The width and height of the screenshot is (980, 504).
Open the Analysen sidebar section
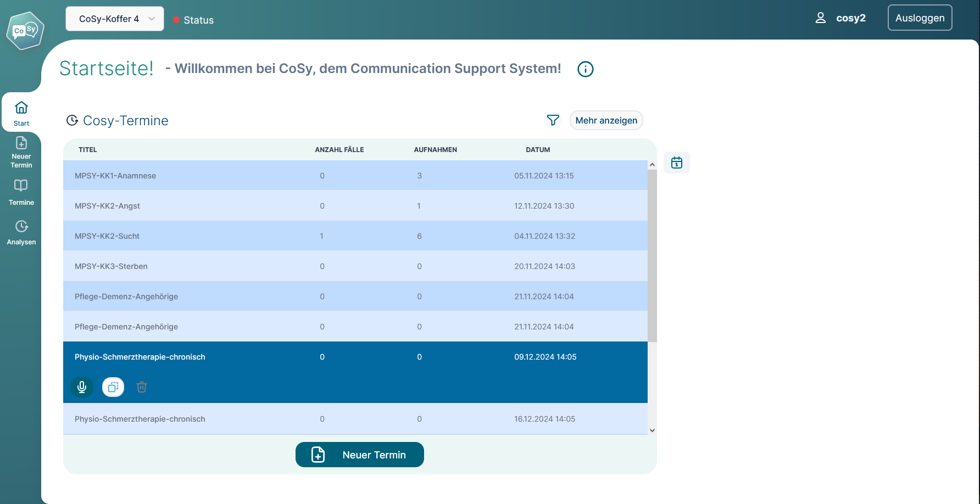pyautogui.click(x=21, y=232)
